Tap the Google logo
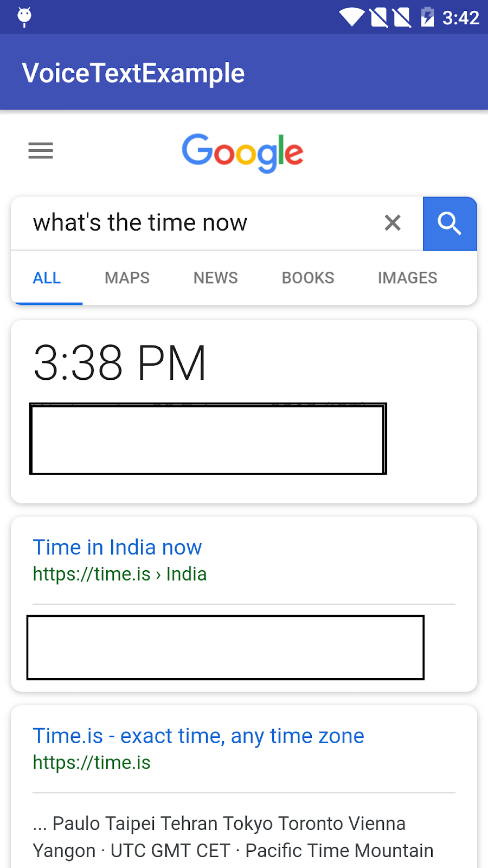 point(242,152)
